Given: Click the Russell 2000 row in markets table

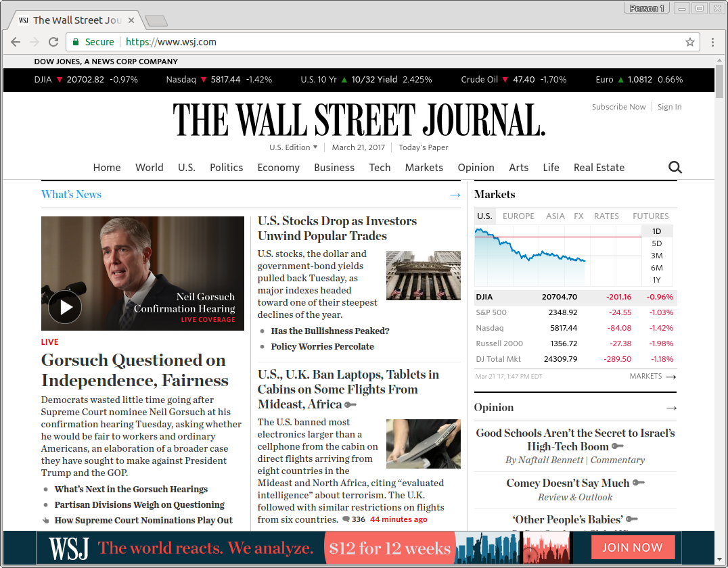Looking at the screenshot, I should (x=575, y=344).
